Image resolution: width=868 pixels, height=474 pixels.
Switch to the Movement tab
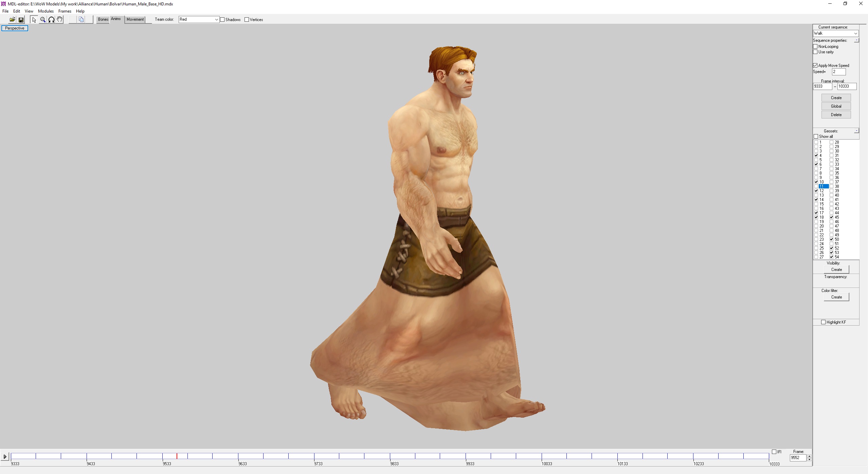(135, 19)
